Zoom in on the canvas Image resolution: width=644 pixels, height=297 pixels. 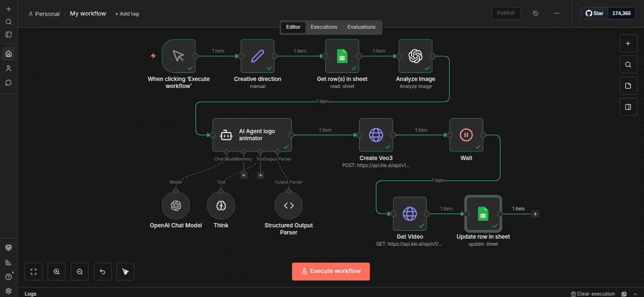coord(57,272)
